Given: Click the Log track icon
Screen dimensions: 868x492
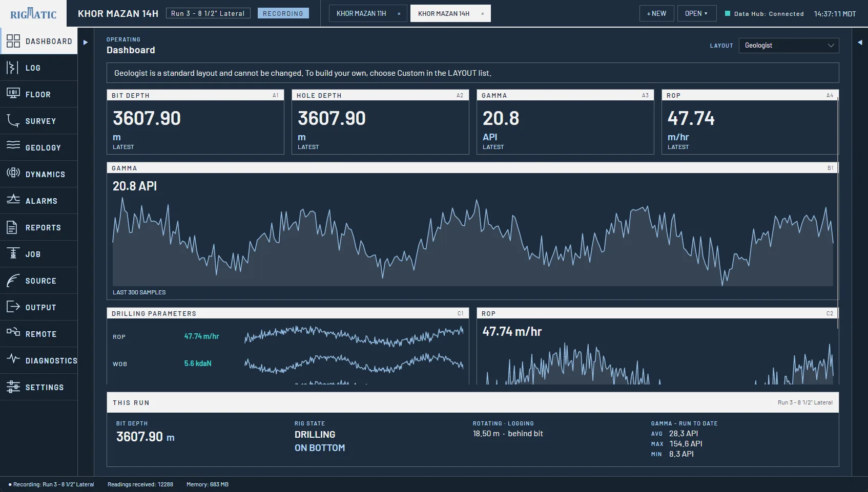Looking at the screenshot, I should (x=12, y=68).
